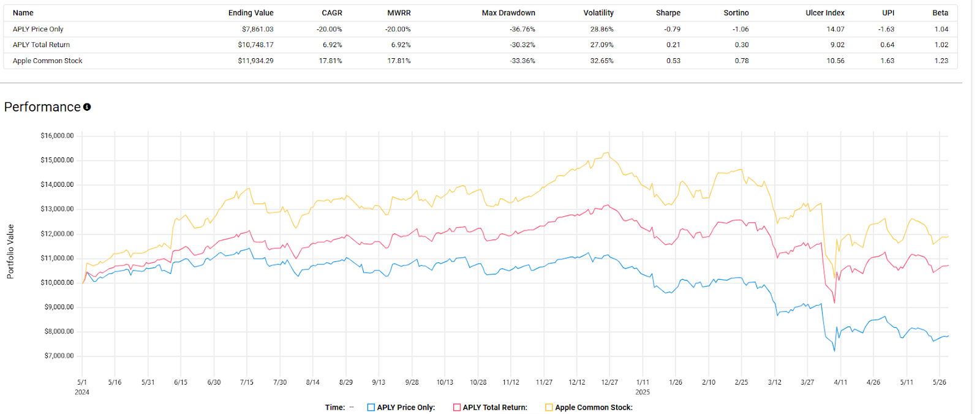This screenshot has width=980, height=414.
Task: Click the 5/26 x-axis date label
Action: [x=940, y=382]
